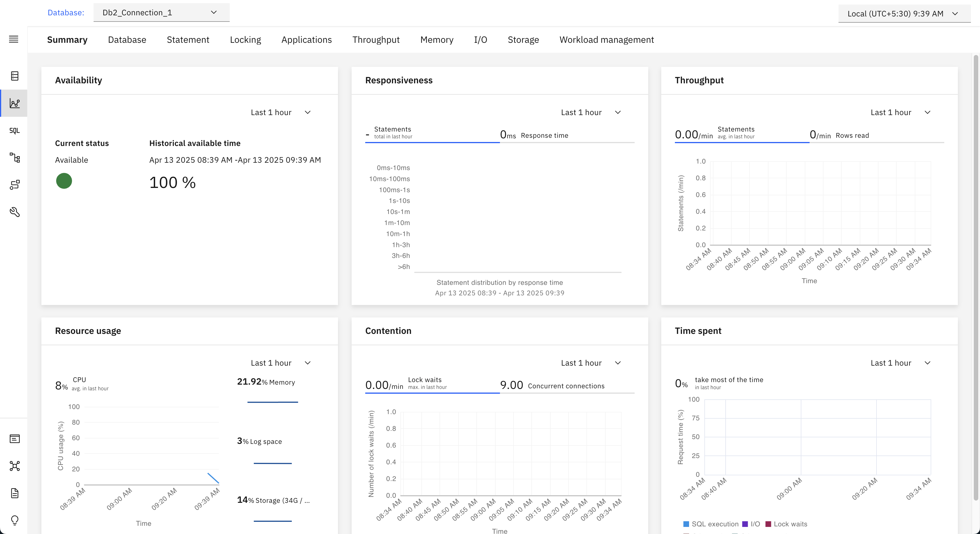Select the node connections icon in lower sidebar

pyautogui.click(x=14, y=466)
